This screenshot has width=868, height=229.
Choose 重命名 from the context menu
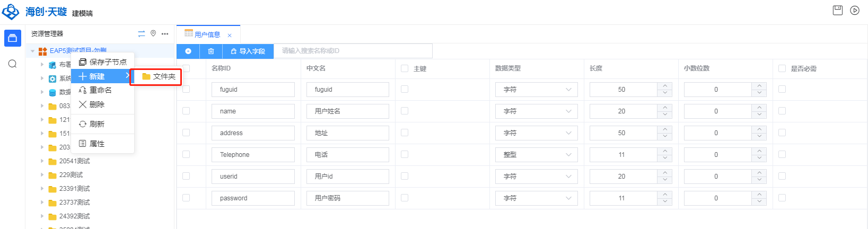[100, 90]
